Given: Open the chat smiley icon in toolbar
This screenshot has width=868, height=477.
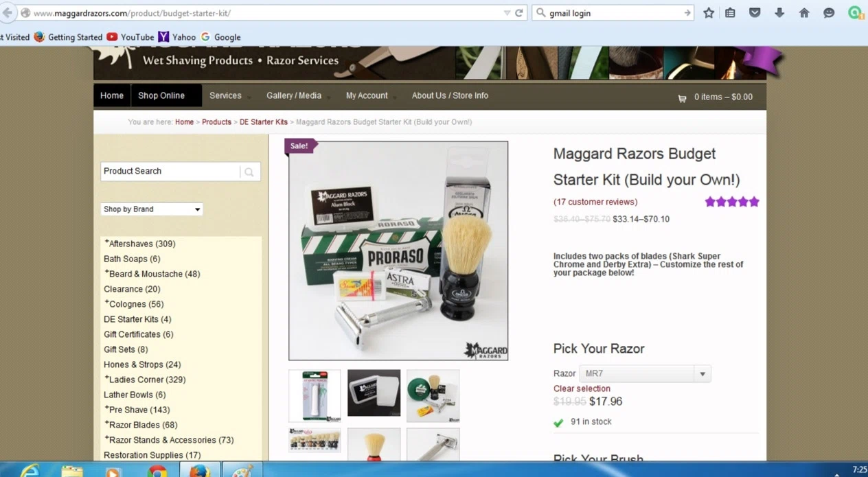Looking at the screenshot, I should (x=829, y=13).
